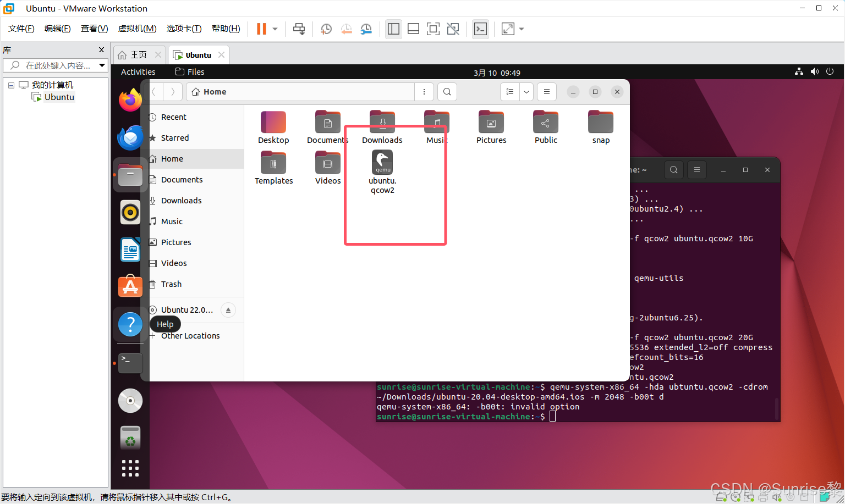Open the network status icon in top bar

799,72
